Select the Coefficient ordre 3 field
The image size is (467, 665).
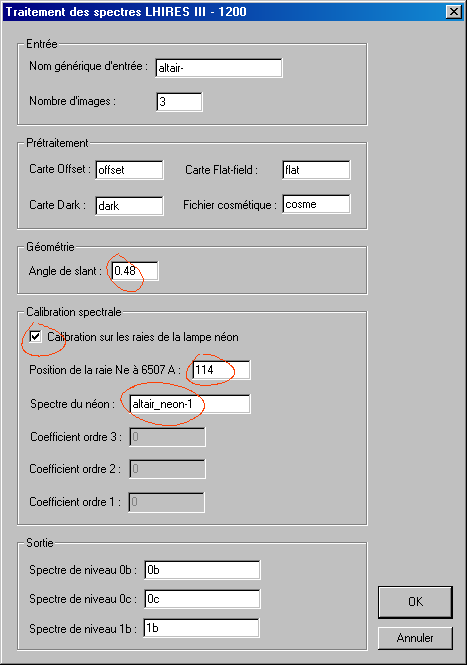tap(167, 437)
